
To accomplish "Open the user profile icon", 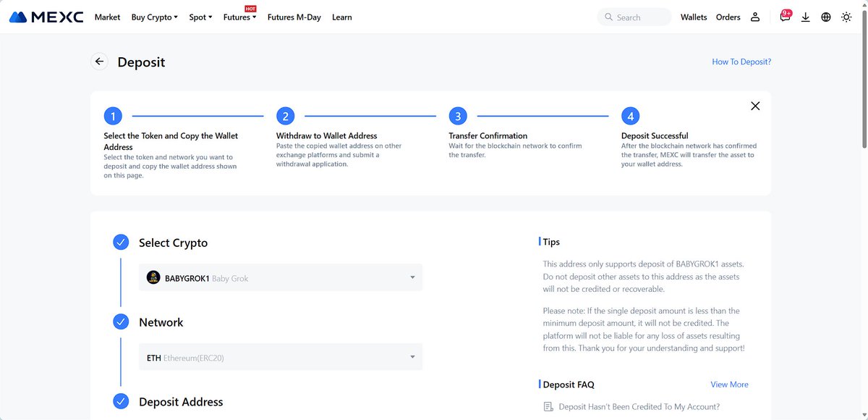I will (755, 17).
